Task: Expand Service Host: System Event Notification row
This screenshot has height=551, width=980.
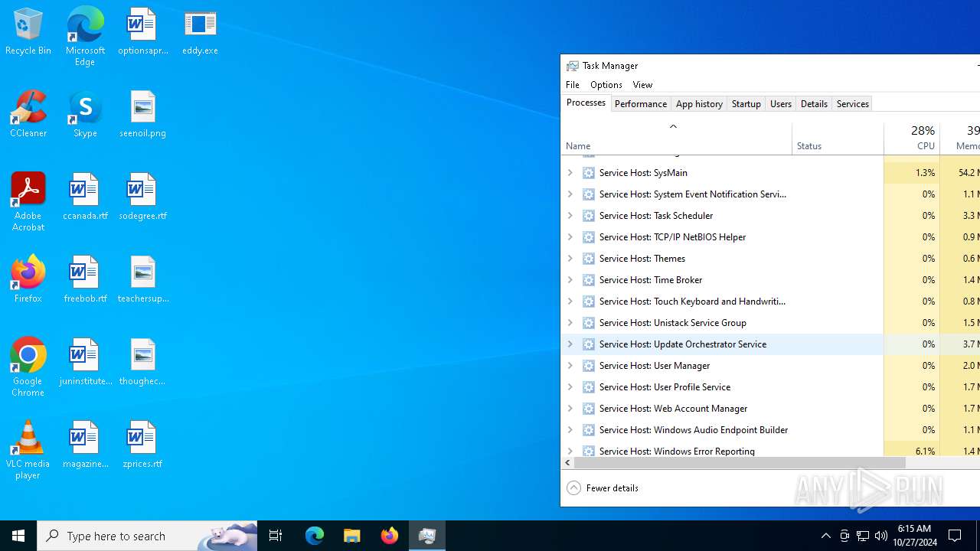Action: click(x=570, y=194)
